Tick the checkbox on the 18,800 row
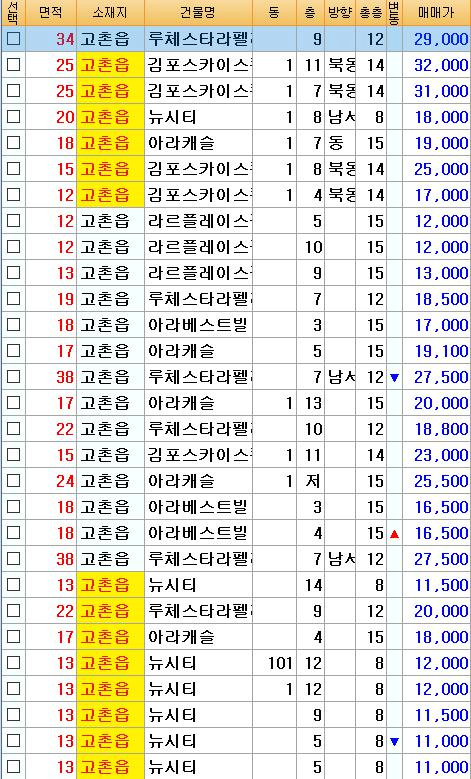This screenshot has height=779, width=471. 13,429
